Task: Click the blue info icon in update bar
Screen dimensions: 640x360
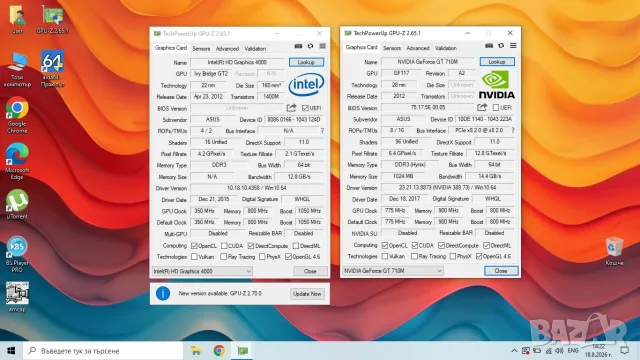Action: 163,293
